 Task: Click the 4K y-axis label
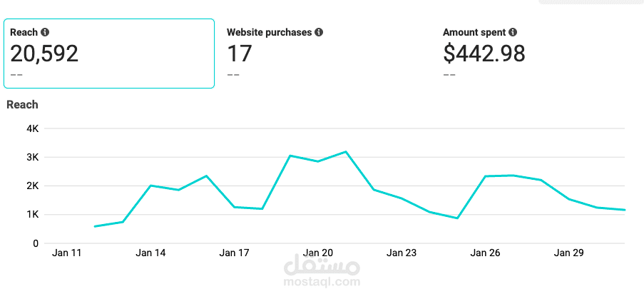pyautogui.click(x=31, y=128)
